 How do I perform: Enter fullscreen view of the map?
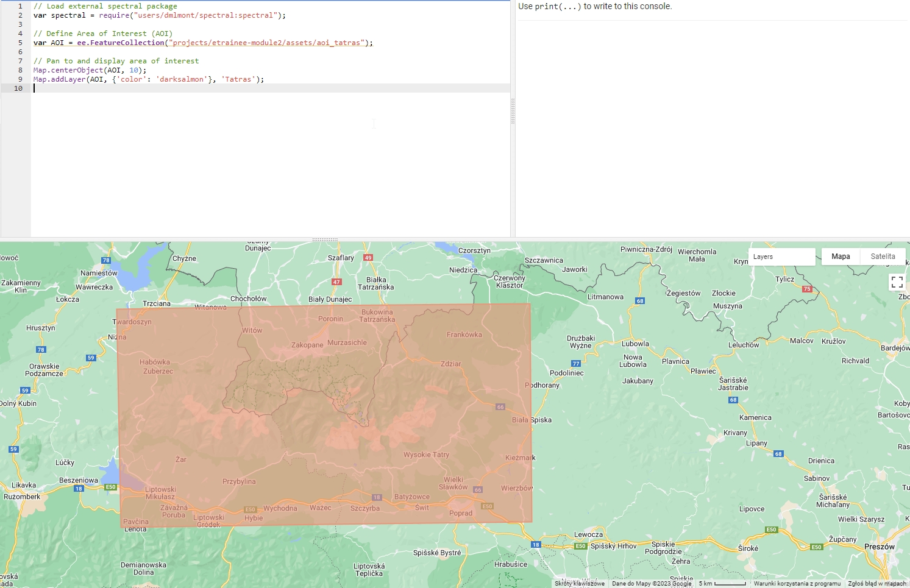click(x=897, y=282)
